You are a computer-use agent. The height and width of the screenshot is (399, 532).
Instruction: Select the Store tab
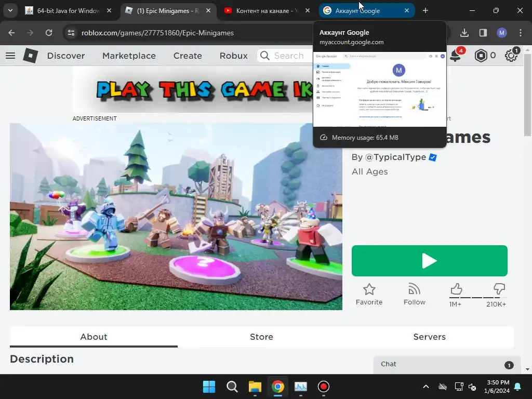click(x=261, y=337)
